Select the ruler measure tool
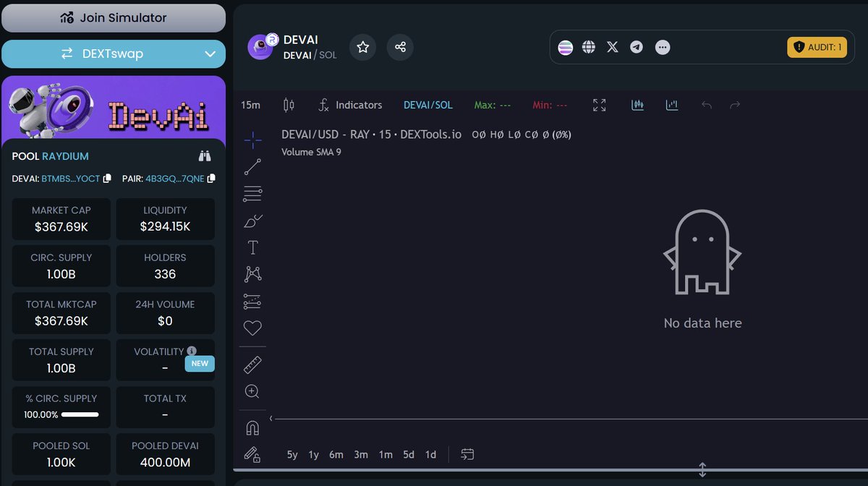This screenshot has width=868, height=486. tap(252, 364)
